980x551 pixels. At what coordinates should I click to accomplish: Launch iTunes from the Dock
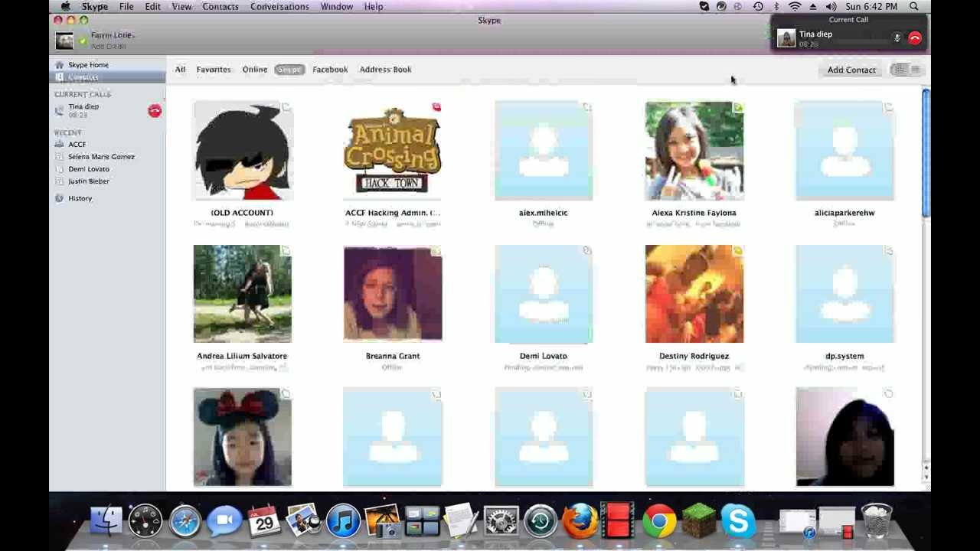343,522
